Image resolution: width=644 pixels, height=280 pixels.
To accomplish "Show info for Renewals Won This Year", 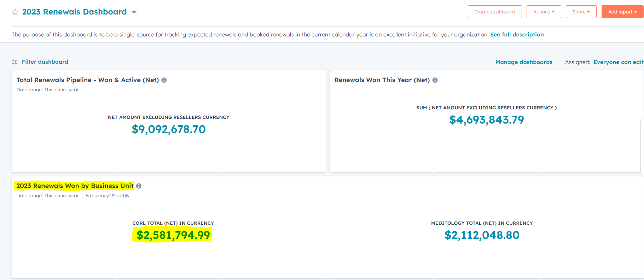I will point(435,80).
